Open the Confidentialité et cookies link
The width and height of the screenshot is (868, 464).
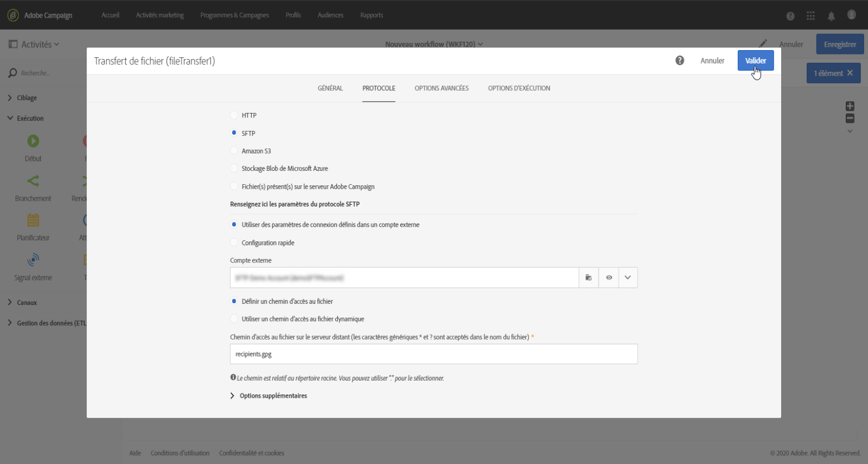(252, 453)
